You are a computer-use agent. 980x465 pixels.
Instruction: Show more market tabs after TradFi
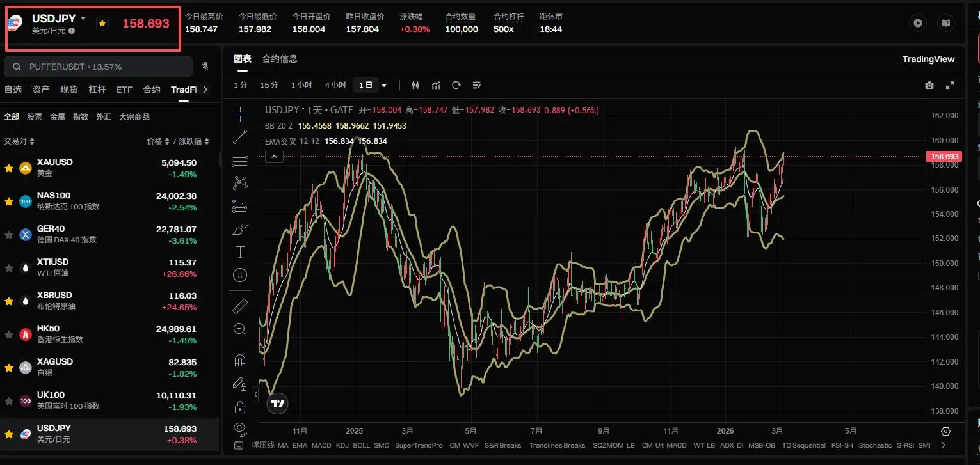pos(205,90)
